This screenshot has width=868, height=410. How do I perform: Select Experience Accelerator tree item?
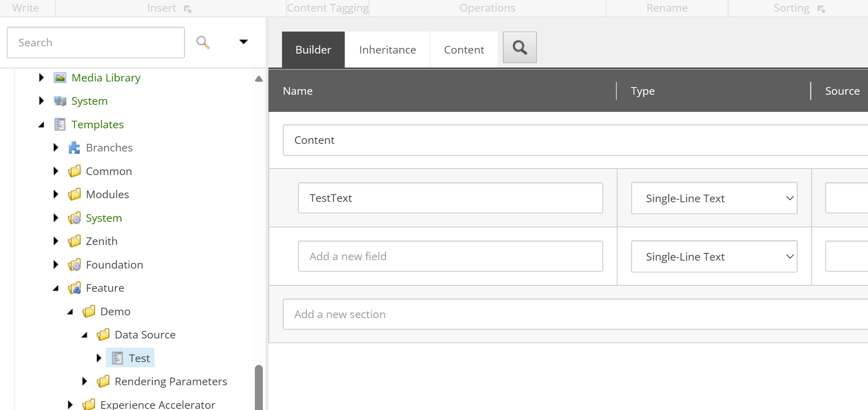157,404
